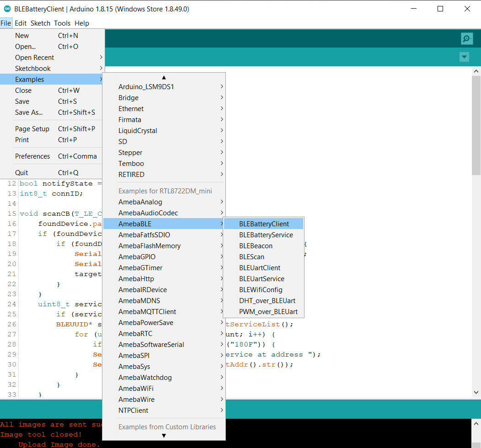Expand the AmebaWatchdog examples
The height and width of the screenshot is (448, 481).
point(164,378)
